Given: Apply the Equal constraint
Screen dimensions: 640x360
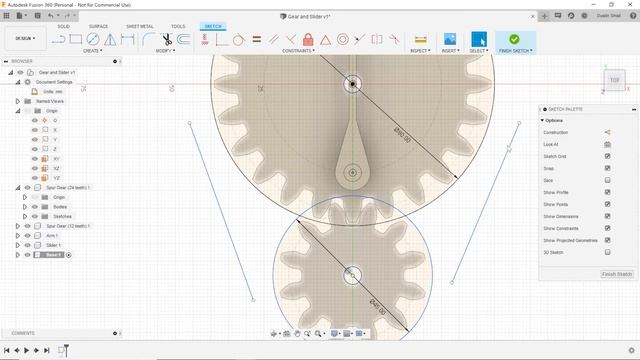Looking at the screenshot, I should [257, 39].
